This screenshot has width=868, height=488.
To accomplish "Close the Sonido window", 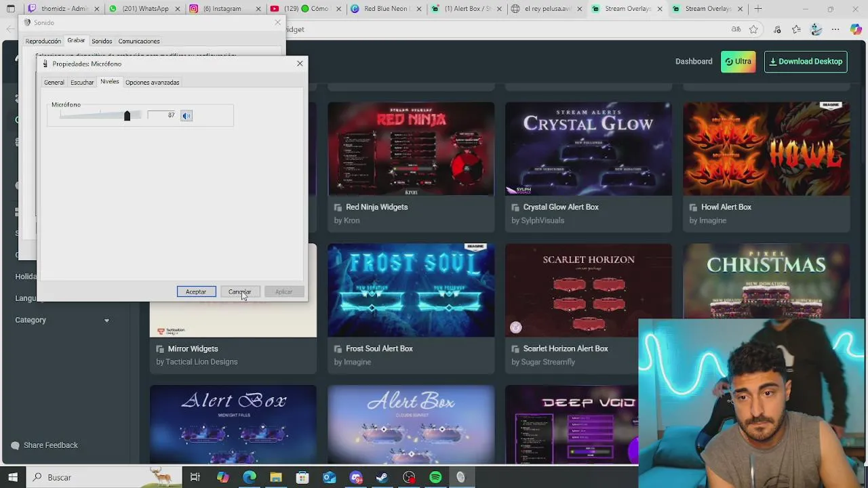I will (x=277, y=22).
